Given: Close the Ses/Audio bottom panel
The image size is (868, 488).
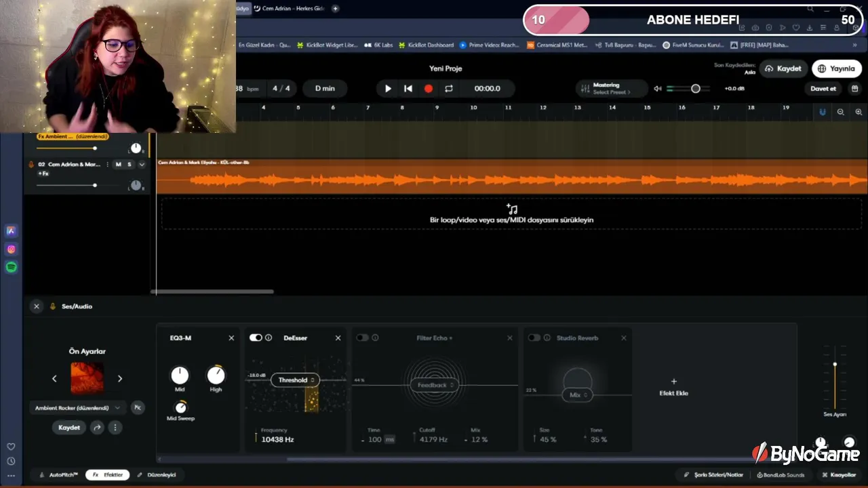Looking at the screenshot, I should coord(37,306).
